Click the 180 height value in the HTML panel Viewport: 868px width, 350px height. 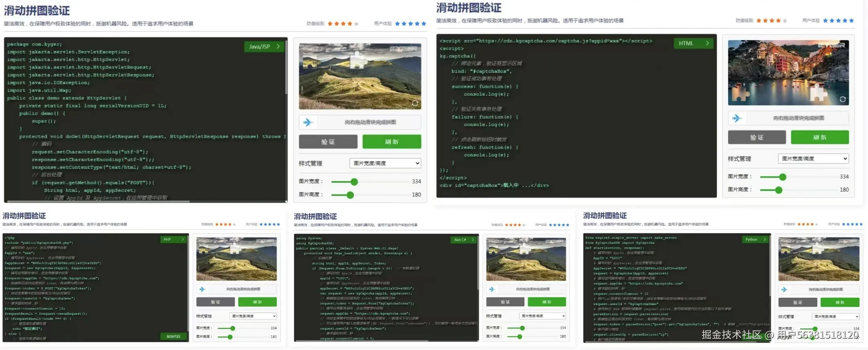tap(844, 190)
